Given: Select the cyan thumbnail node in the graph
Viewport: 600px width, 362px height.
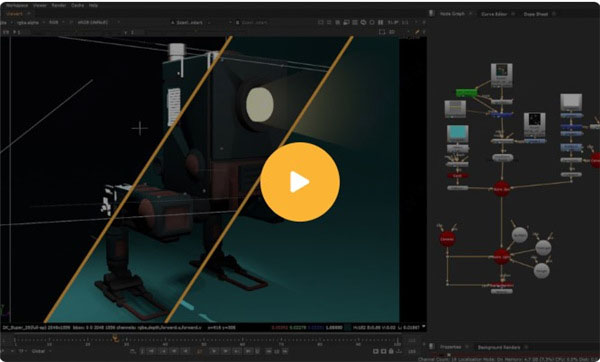Looking at the screenshot, I should tap(458, 134).
